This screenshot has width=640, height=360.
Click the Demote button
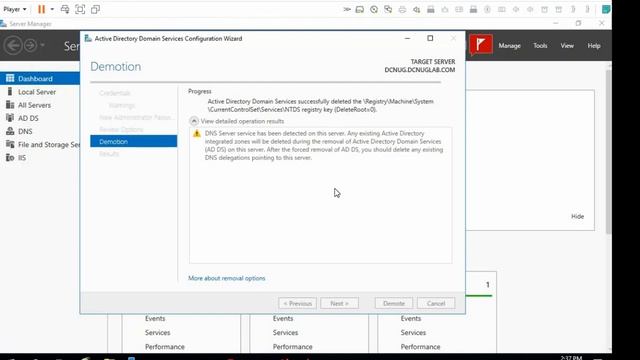pyautogui.click(x=393, y=303)
